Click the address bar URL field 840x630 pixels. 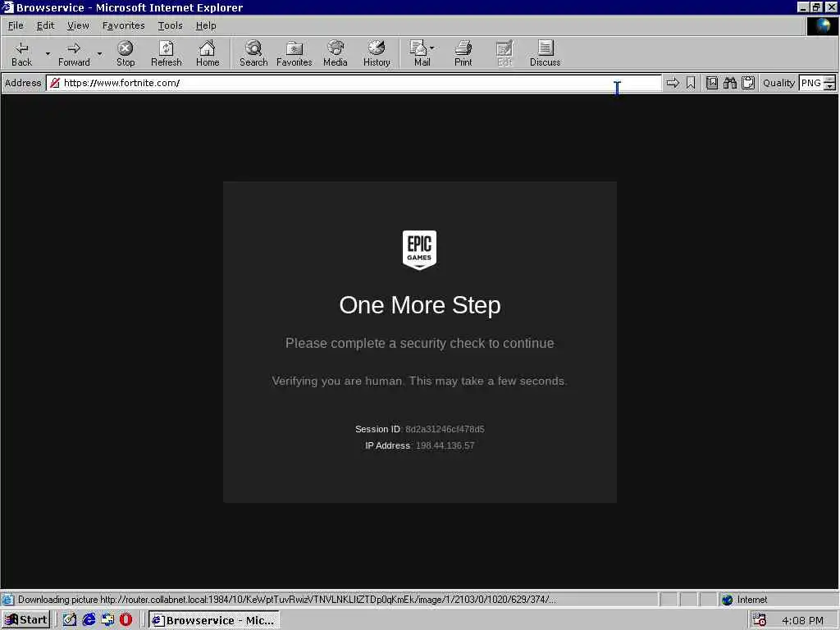click(x=354, y=83)
